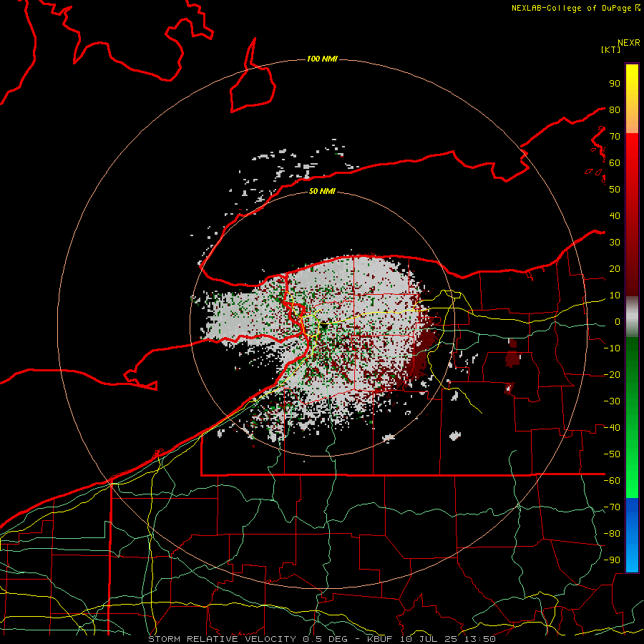Click the -60 value on the velocity scale

(612, 481)
